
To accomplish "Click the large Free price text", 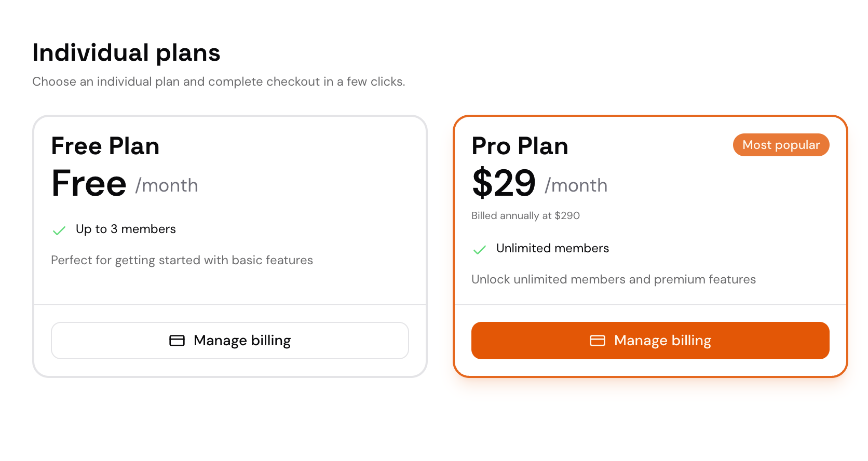I will pos(89,183).
